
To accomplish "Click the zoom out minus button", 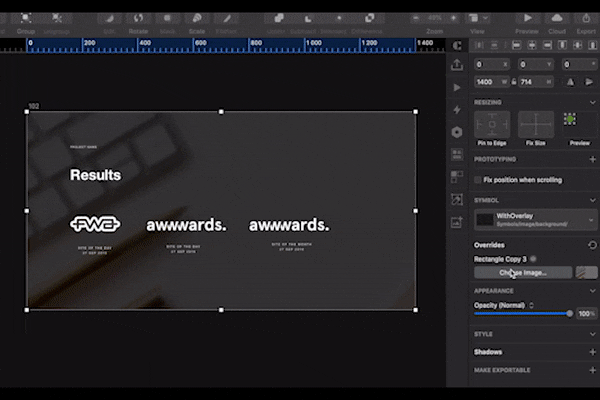I will point(416,18).
